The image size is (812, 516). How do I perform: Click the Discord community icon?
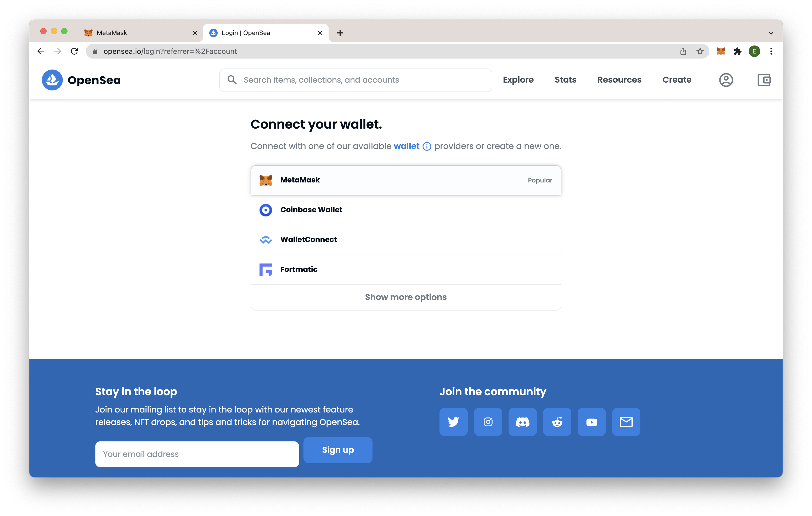[x=522, y=421]
